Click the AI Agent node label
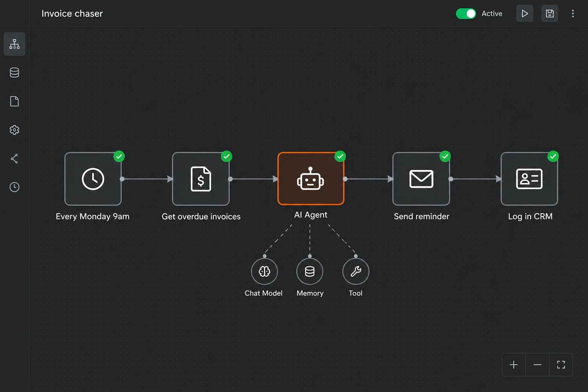 tap(311, 215)
